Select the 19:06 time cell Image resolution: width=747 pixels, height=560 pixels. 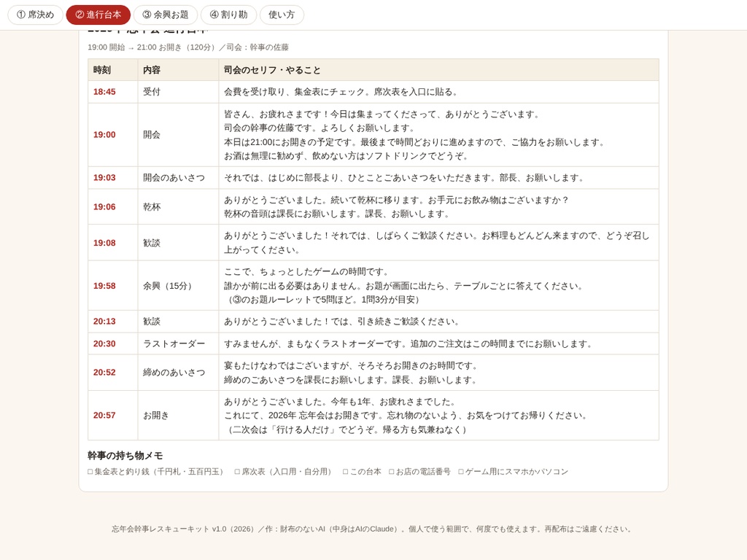113,206
